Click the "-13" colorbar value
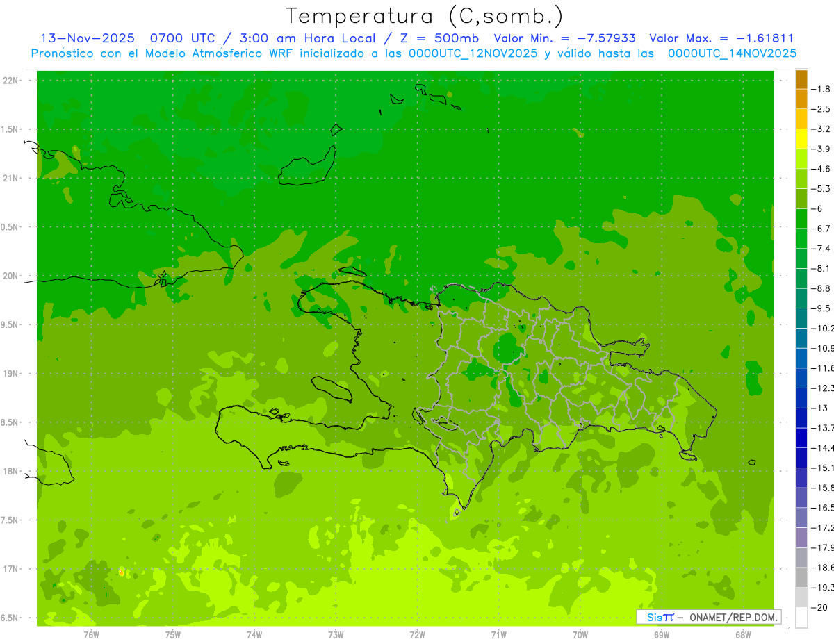The image size is (834, 644). 819,408
